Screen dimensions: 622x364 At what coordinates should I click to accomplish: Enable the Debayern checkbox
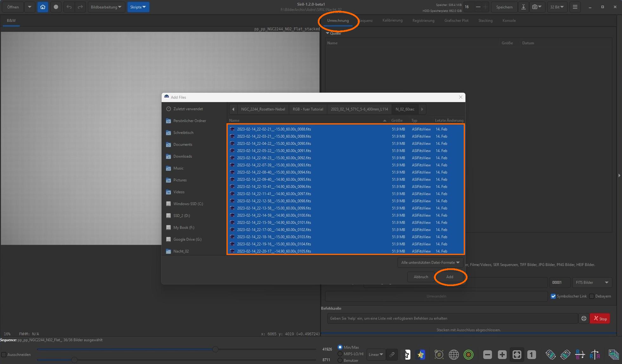click(x=592, y=296)
